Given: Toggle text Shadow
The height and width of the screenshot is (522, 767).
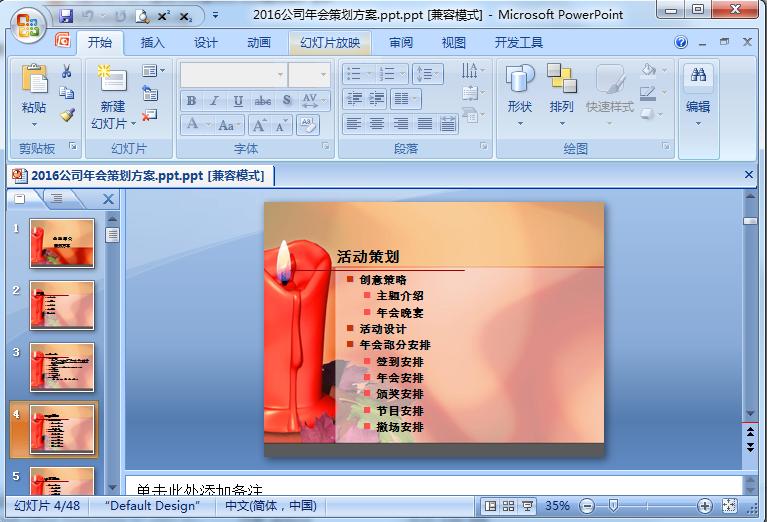Looking at the screenshot, I should [287, 101].
